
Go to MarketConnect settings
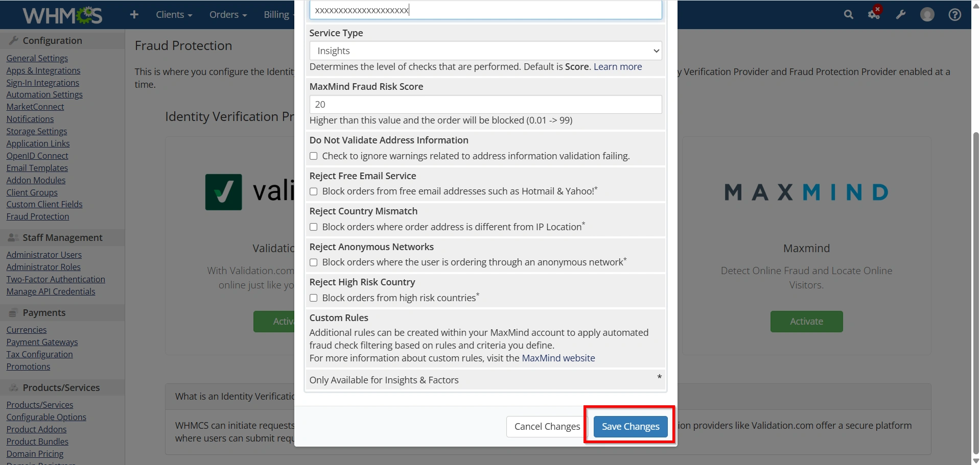click(35, 107)
